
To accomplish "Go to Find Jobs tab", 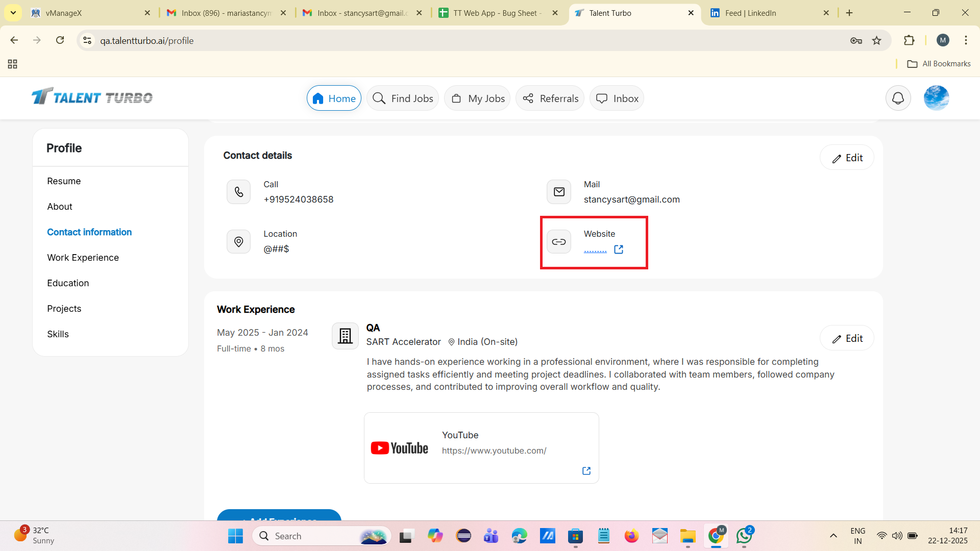I will (403, 98).
